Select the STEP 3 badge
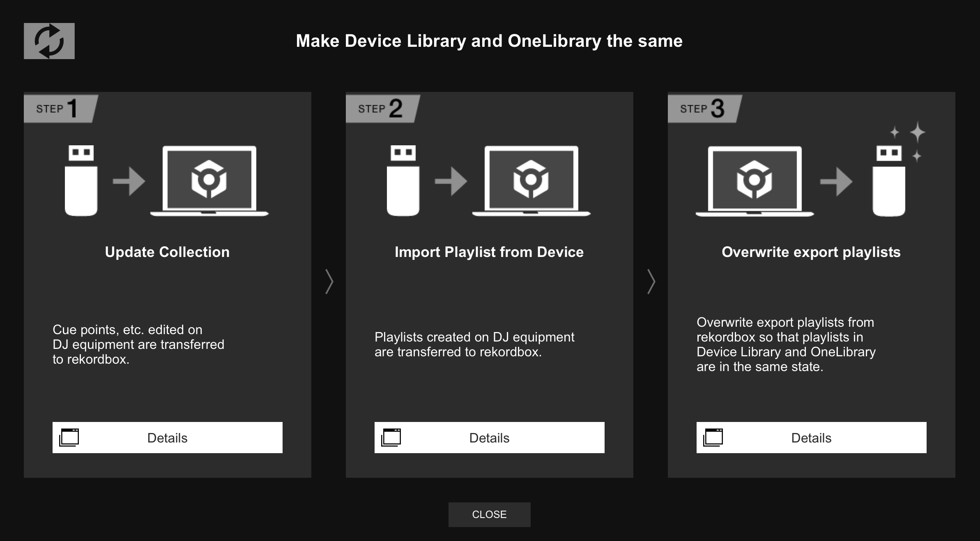 pos(702,109)
